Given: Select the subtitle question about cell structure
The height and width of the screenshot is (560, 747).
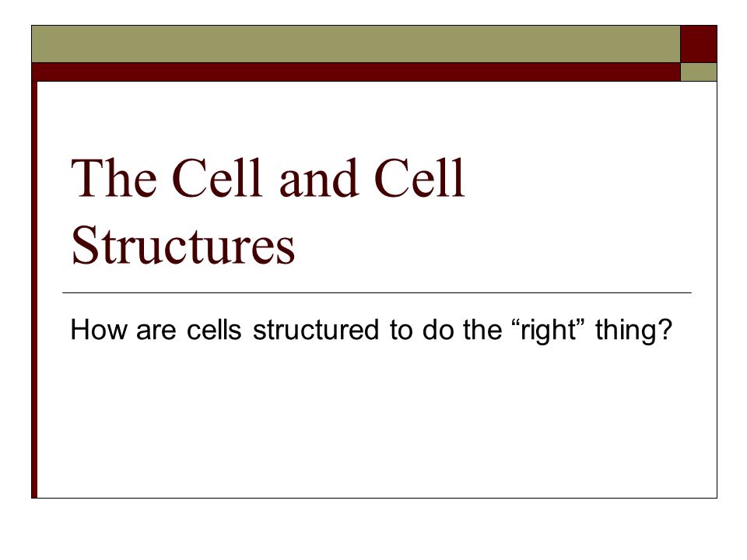Looking at the screenshot, I should (x=371, y=330).
